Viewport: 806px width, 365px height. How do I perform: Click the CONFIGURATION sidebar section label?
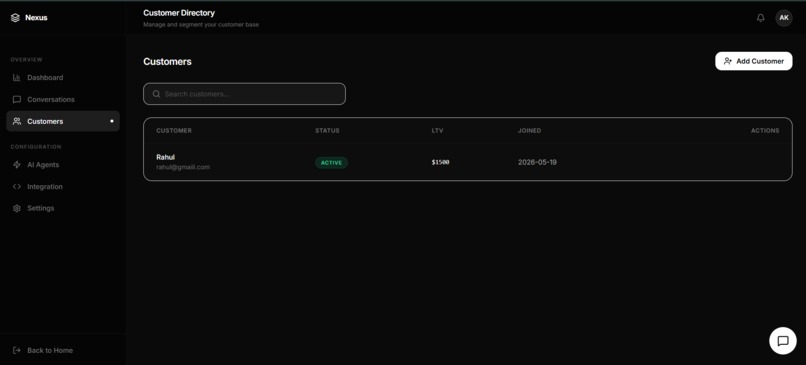(x=36, y=147)
